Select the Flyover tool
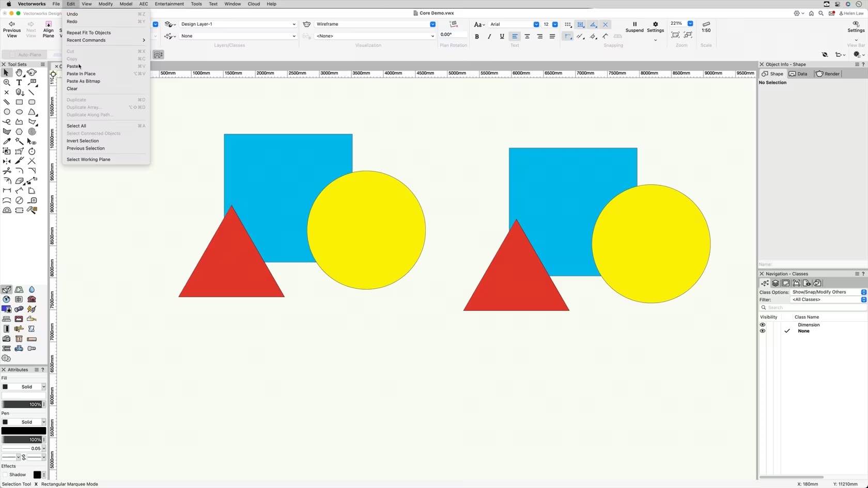 coord(32,73)
